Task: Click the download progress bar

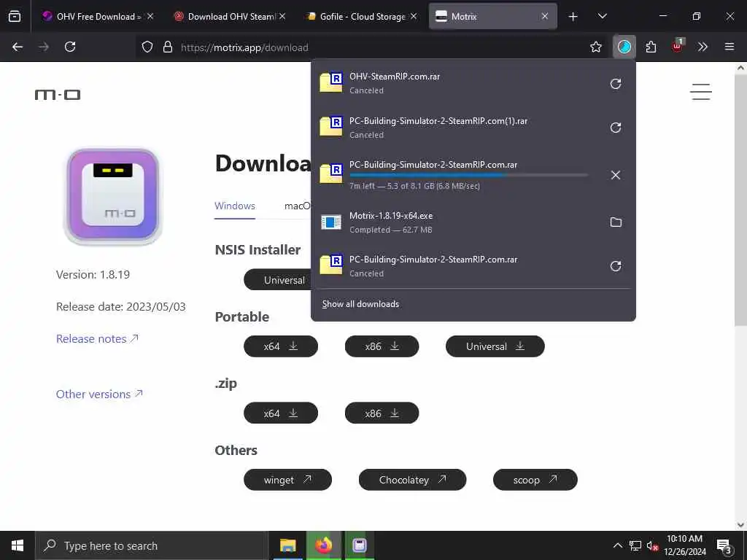Action: [468, 175]
